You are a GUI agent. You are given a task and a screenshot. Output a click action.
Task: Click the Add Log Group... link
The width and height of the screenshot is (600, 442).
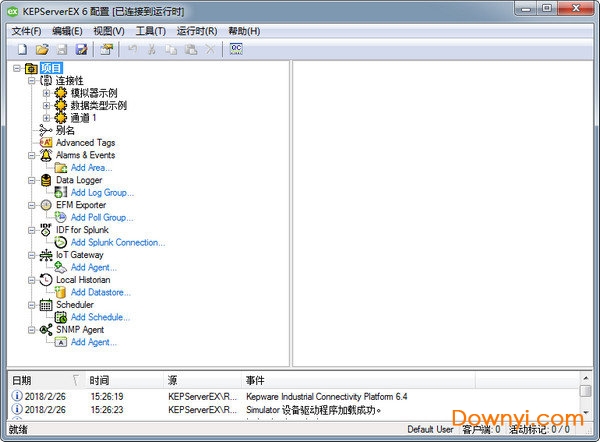[x=102, y=192]
